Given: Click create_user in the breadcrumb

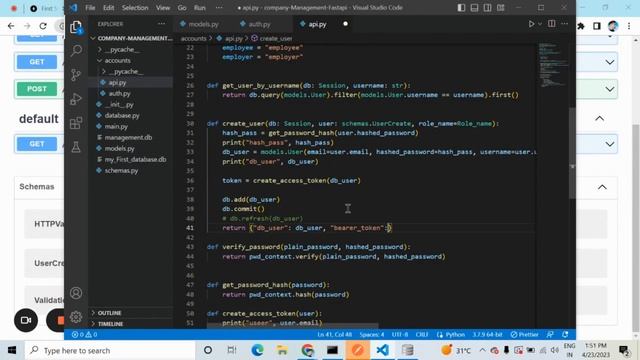Looking at the screenshot, I should (x=276, y=38).
